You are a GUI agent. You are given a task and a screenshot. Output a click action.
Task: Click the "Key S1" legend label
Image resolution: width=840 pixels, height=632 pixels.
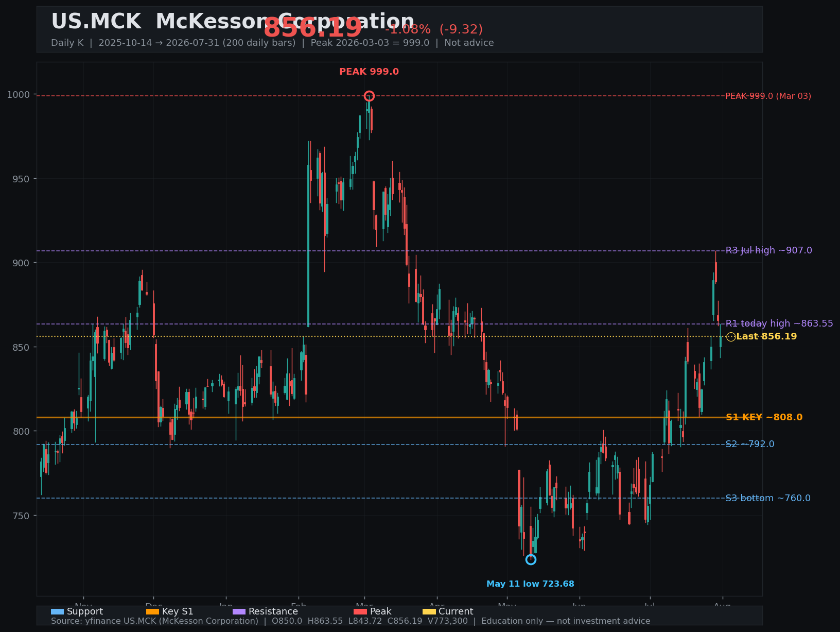pos(178,612)
